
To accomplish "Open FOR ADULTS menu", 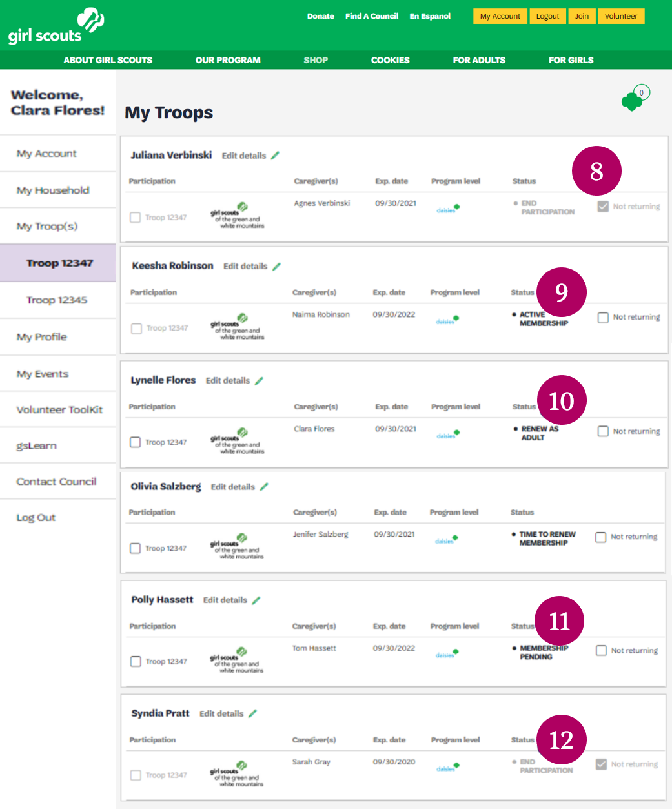I will tap(479, 60).
